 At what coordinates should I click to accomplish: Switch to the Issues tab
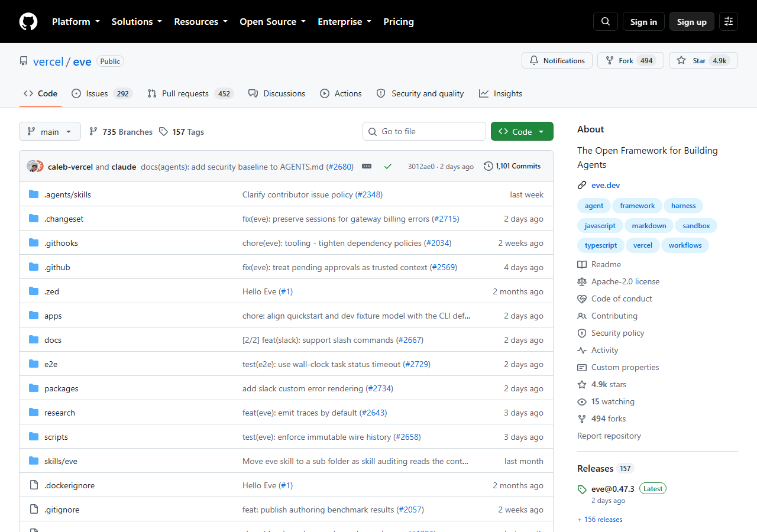[x=102, y=93]
